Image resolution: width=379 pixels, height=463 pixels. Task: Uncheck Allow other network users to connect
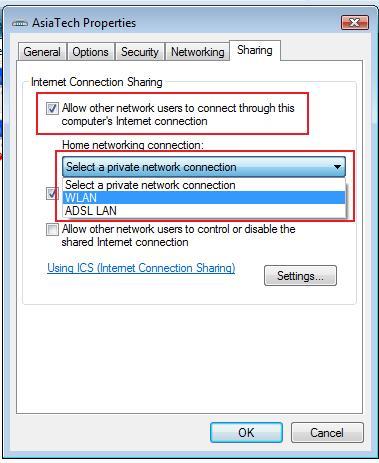click(x=52, y=108)
